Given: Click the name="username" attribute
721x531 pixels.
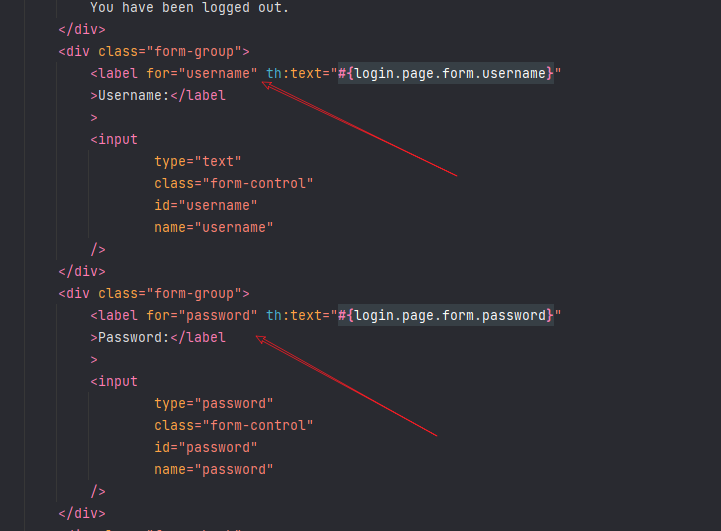Looking at the screenshot, I should point(214,228).
